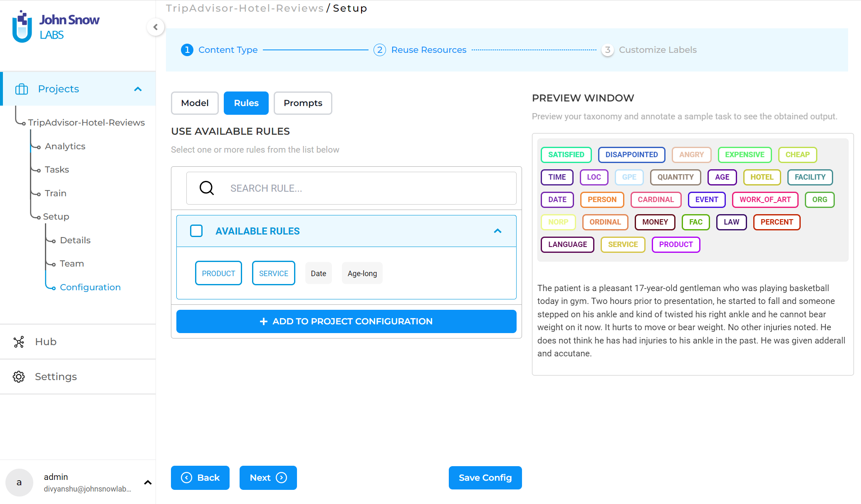Select the DISAPPOINTED label in preview
Screen dimensions: 861x504
[631, 155]
